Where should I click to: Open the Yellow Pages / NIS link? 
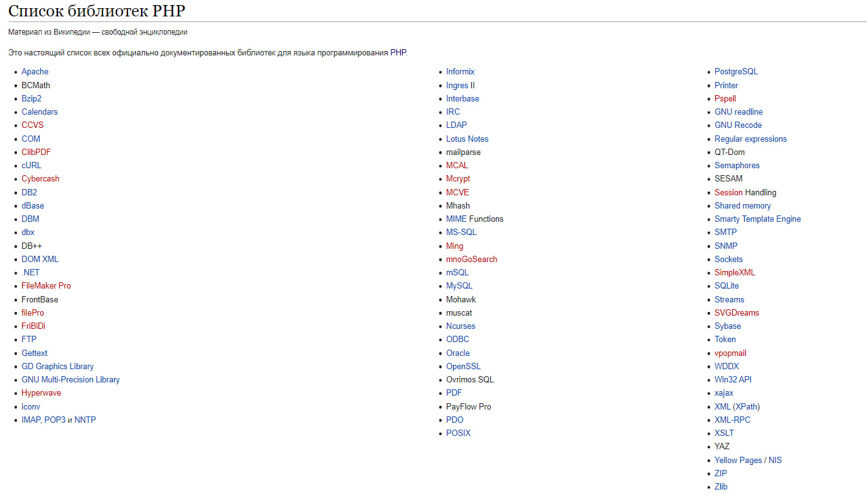[x=748, y=461]
